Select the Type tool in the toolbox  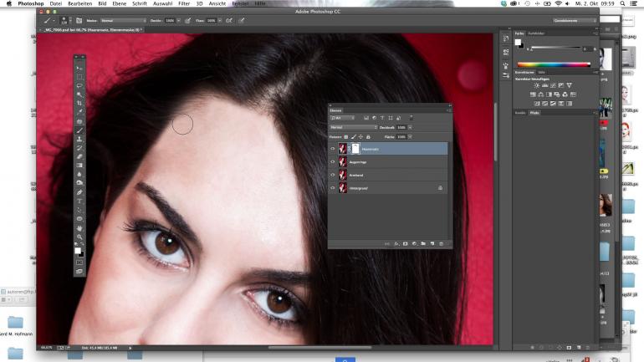(x=79, y=201)
